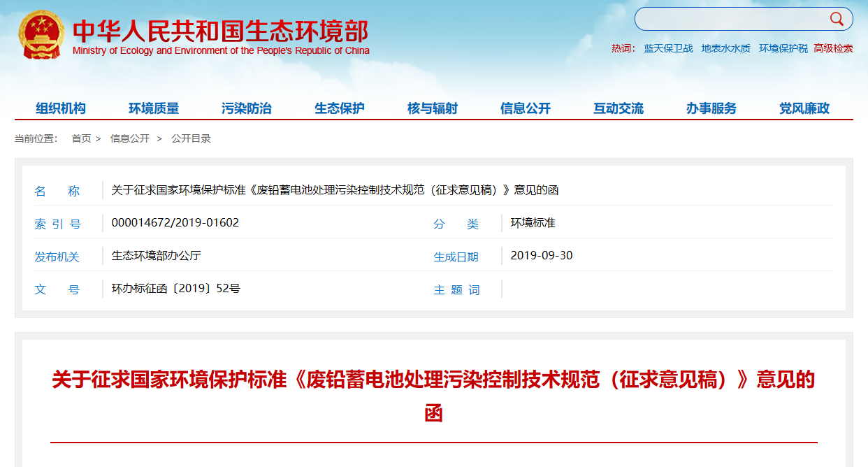Open the 互动交流 menu
This screenshot has width=868, height=467.
(619, 108)
